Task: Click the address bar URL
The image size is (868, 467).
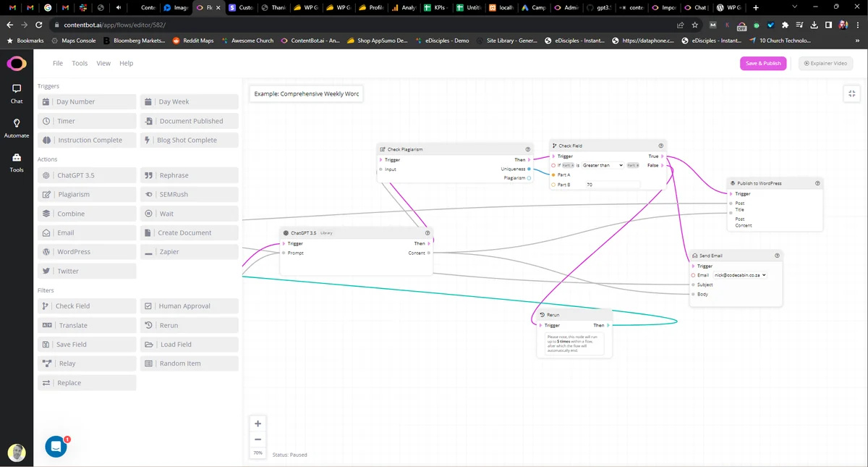Action: [x=115, y=25]
